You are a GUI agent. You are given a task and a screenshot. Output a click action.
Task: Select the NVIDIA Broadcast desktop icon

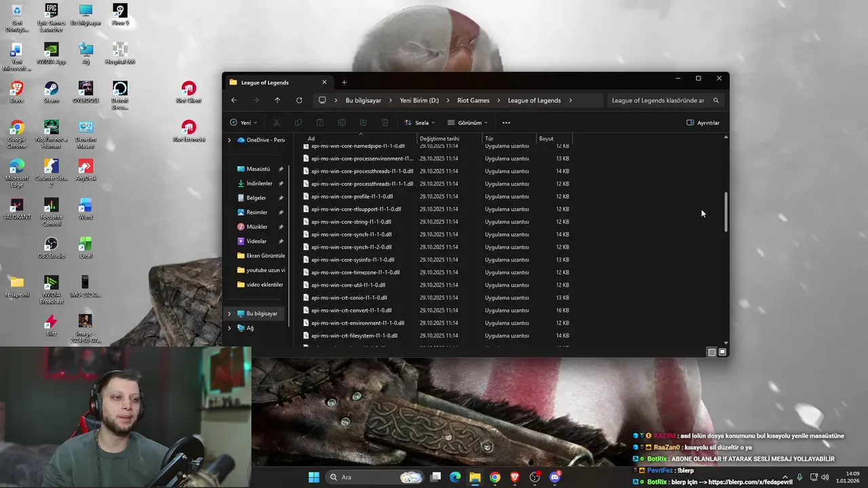pyautogui.click(x=51, y=289)
